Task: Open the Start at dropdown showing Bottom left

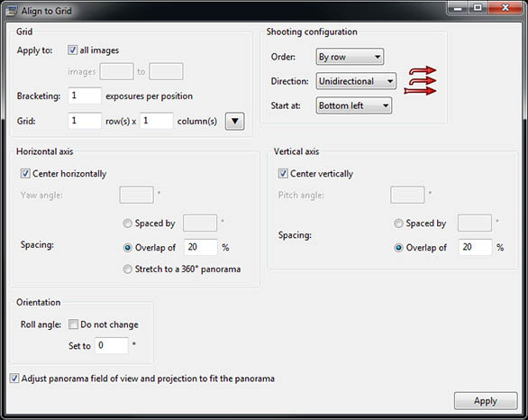Action: pyautogui.click(x=354, y=105)
